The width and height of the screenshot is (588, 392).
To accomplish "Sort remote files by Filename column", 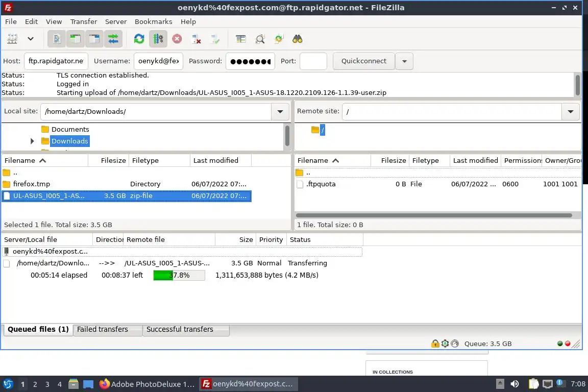I will point(333,161).
